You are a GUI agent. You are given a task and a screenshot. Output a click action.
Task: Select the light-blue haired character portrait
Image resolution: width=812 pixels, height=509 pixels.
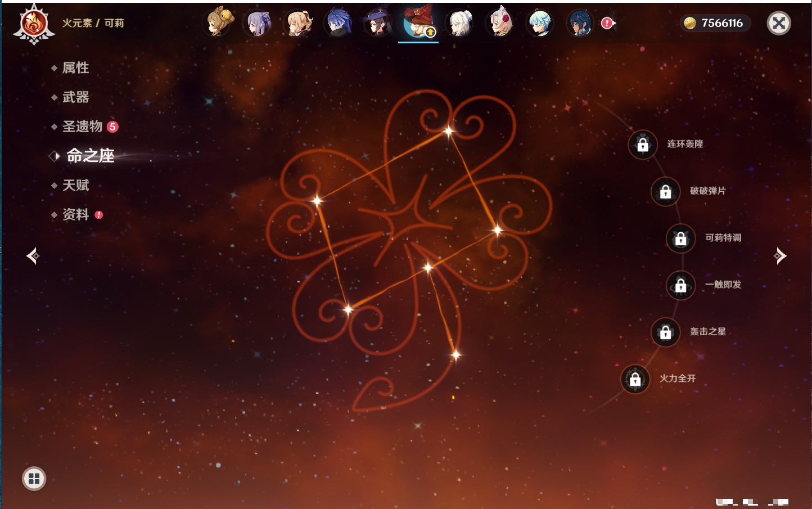540,24
